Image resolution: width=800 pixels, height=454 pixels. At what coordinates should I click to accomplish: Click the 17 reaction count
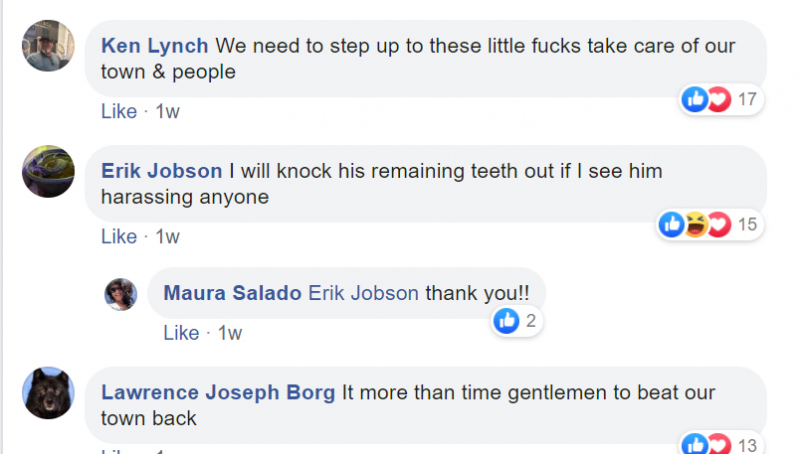pyautogui.click(x=747, y=99)
